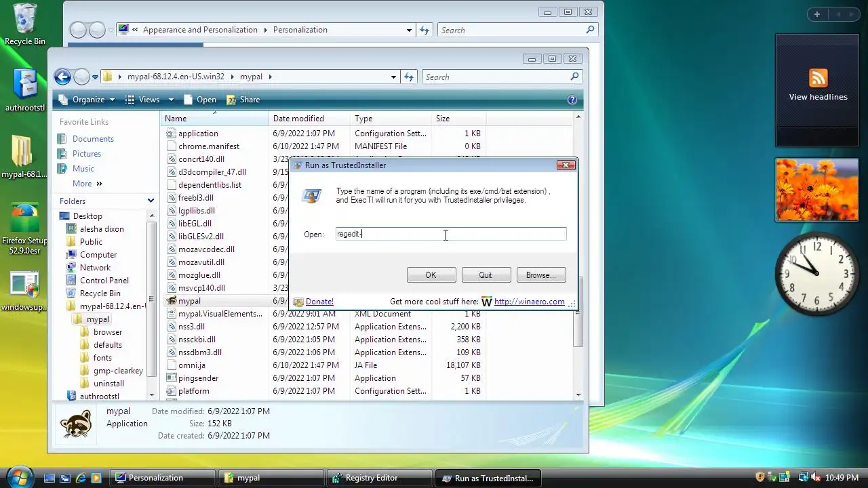Click the Personalization taskbar button
Viewport: 868px width, 488px height.
click(x=163, y=478)
